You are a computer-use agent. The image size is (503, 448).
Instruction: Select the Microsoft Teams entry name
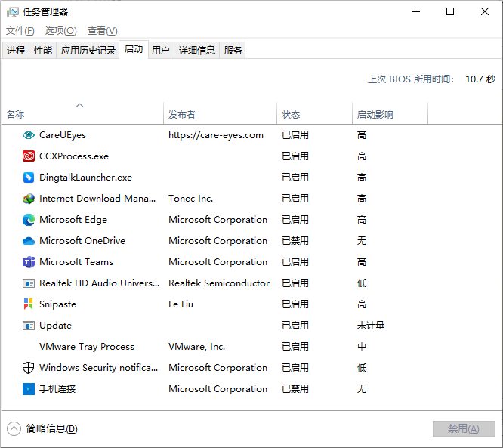(x=76, y=262)
